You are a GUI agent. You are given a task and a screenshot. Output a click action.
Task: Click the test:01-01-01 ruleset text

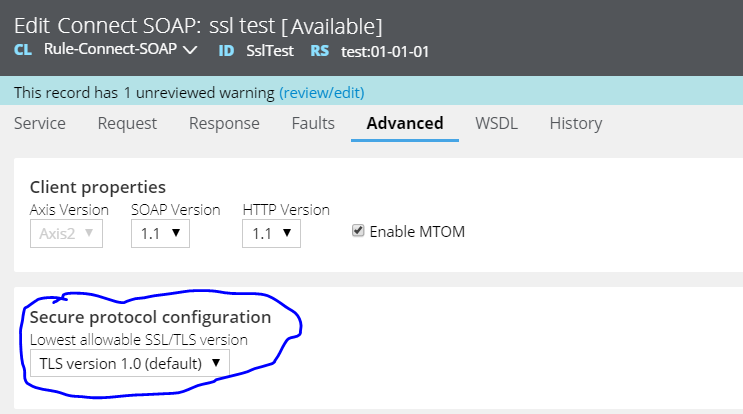click(385, 51)
